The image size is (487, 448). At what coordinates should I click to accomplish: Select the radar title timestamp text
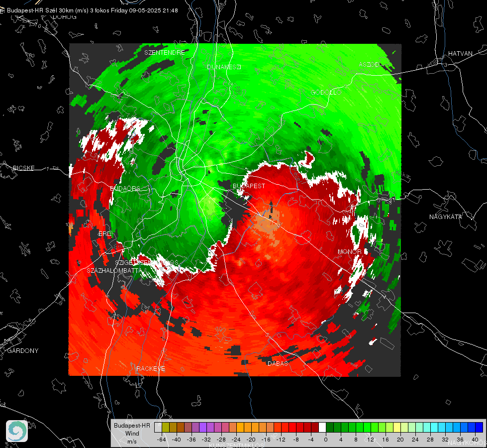(144, 10)
